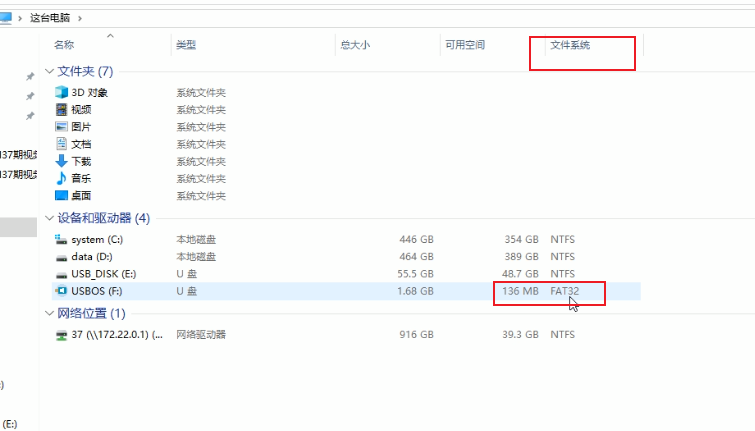Click the 文件系统 column header
The width and height of the screenshot is (755, 431).
click(570, 45)
